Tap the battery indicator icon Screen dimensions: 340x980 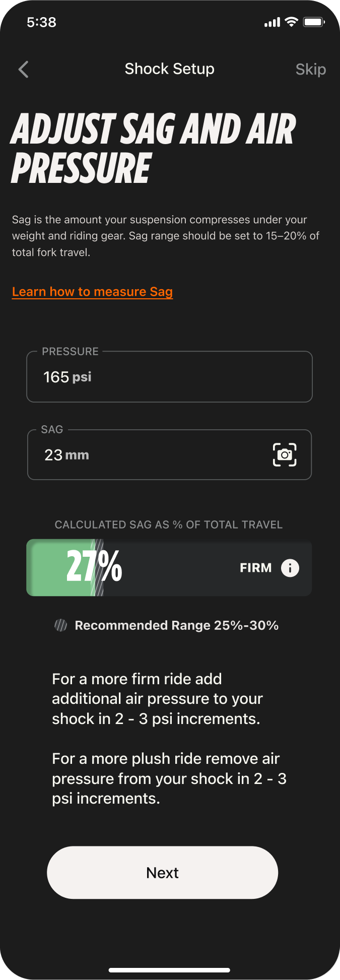click(314, 22)
